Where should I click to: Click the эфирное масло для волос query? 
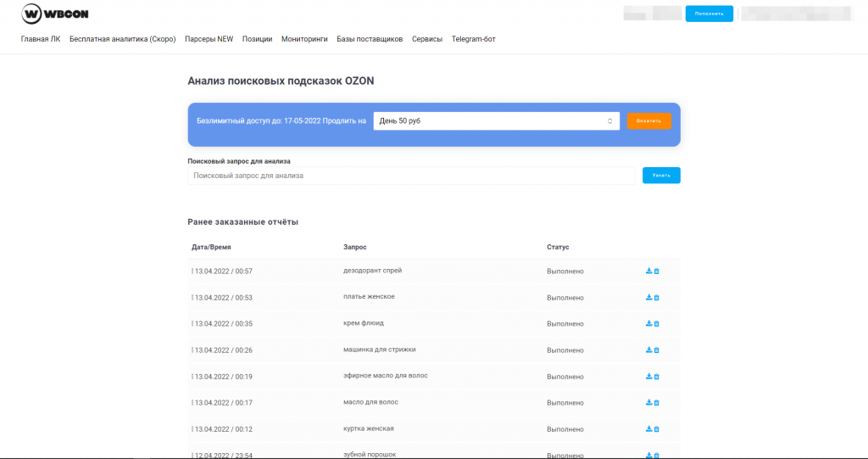(386, 376)
